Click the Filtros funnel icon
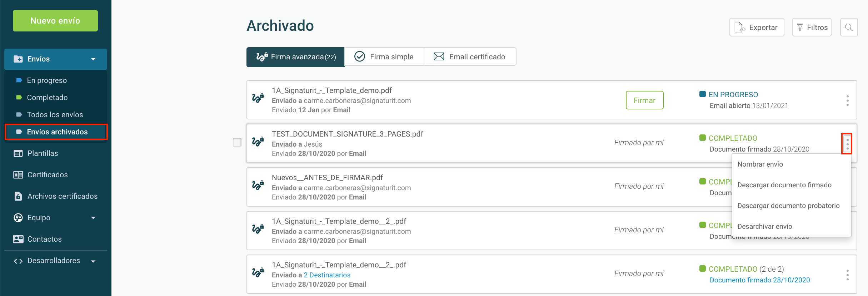Screen dimensions: 868x296 click(800, 27)
